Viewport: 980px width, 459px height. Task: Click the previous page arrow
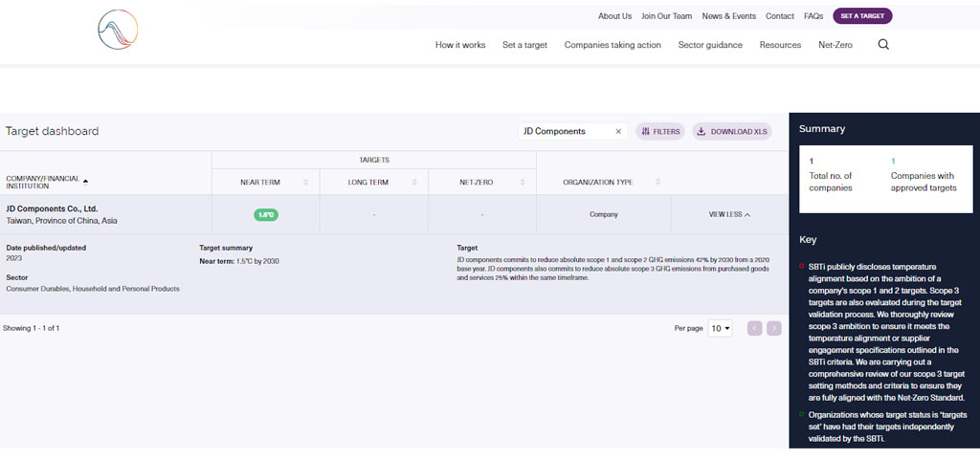click(754, 328)
